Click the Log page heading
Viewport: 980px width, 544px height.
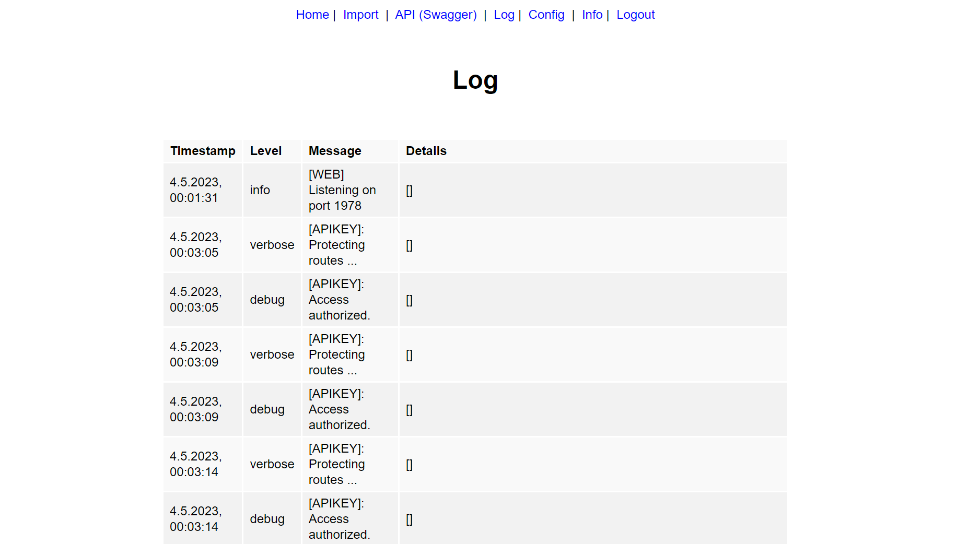tap(475, 80)
